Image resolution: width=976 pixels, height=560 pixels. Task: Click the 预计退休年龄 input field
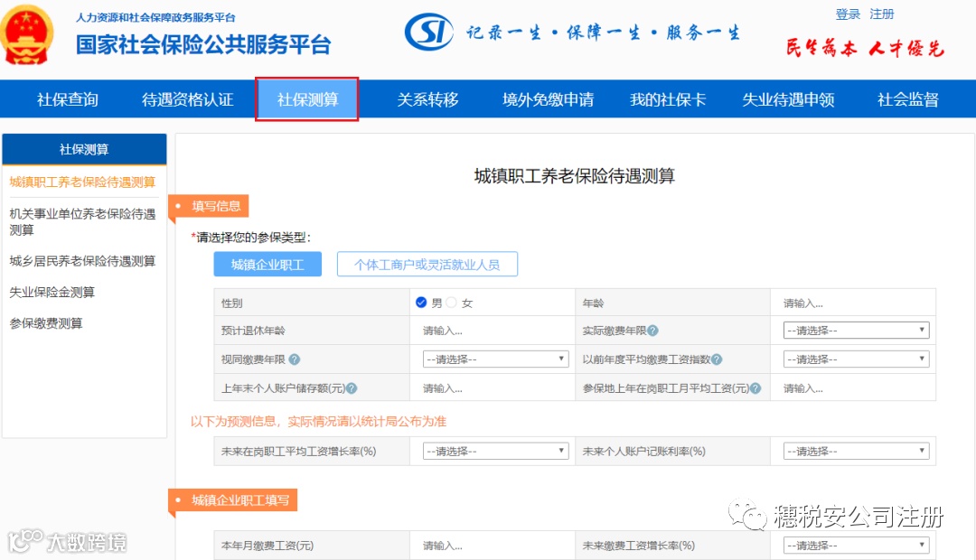492,331
